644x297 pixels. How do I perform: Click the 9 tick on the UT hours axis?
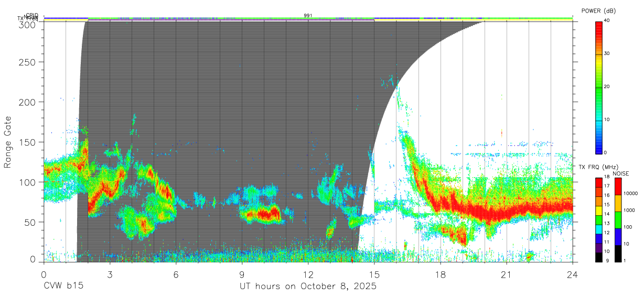[x=242, y=274]
